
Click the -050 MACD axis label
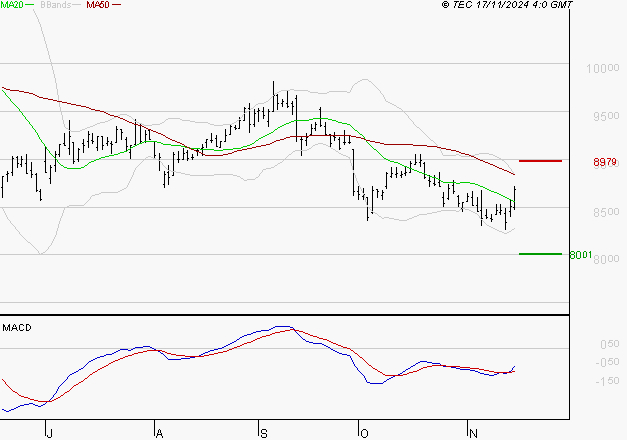click(607, 362)
